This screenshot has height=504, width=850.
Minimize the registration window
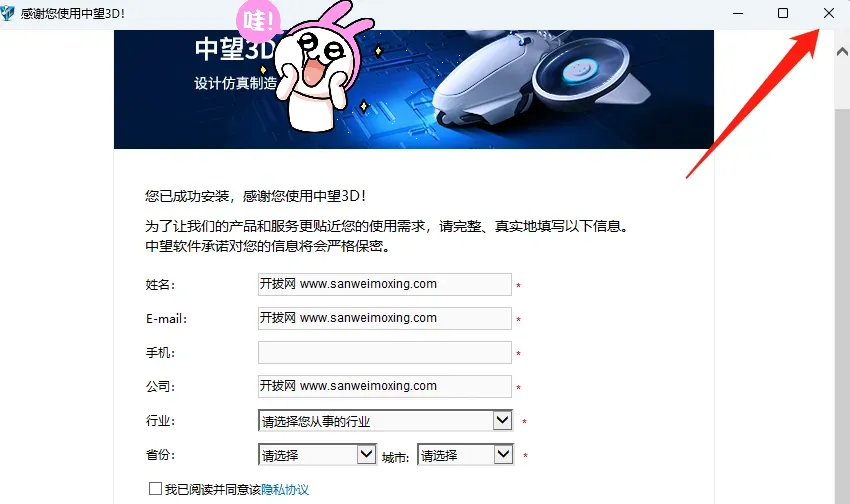click(738, 13)
